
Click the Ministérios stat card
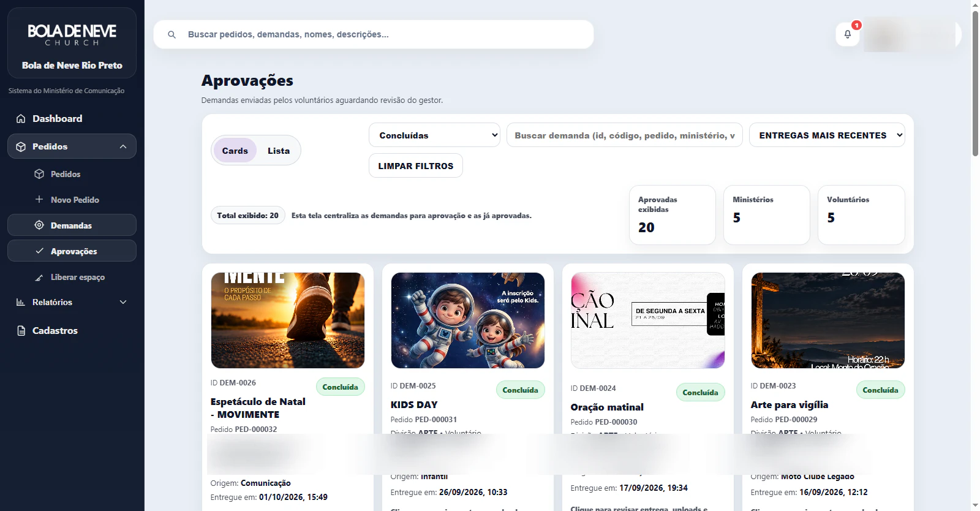pos(767,215)
